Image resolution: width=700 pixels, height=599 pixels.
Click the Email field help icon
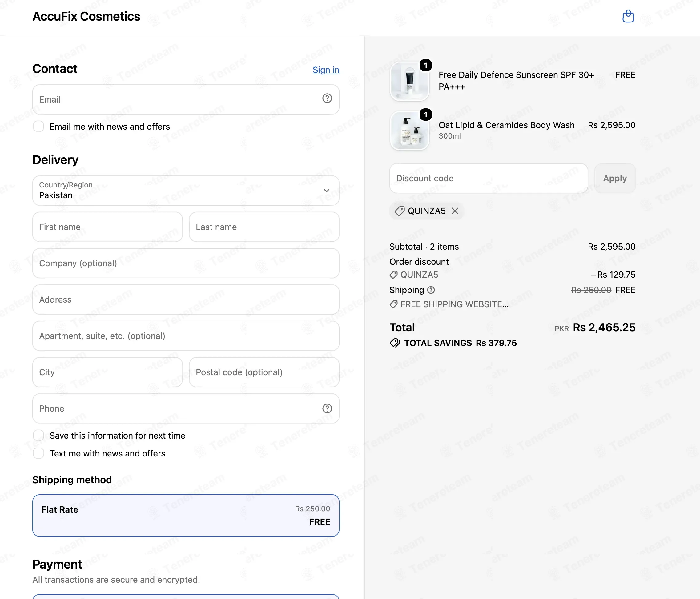[x=327, y=98]
